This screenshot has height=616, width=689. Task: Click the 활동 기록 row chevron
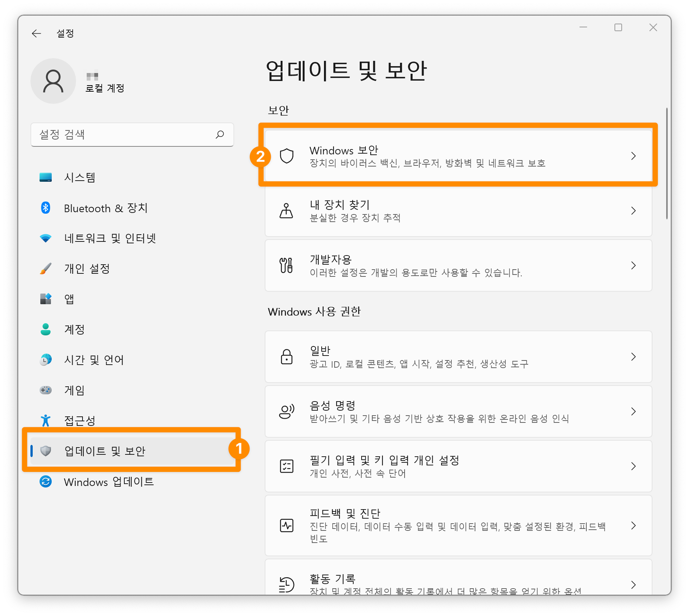click(633, 585)
